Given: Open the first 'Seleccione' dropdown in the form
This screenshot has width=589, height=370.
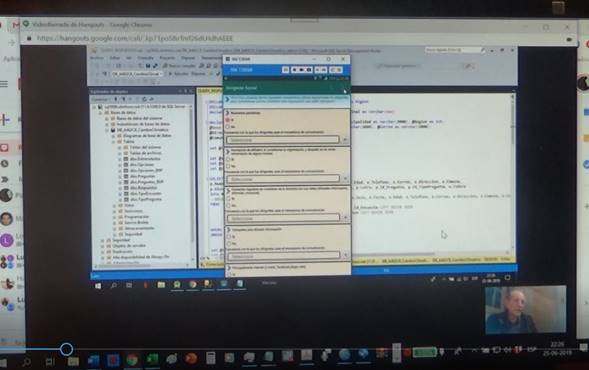Looking at the screenshot, I should (x=283, y=140).
